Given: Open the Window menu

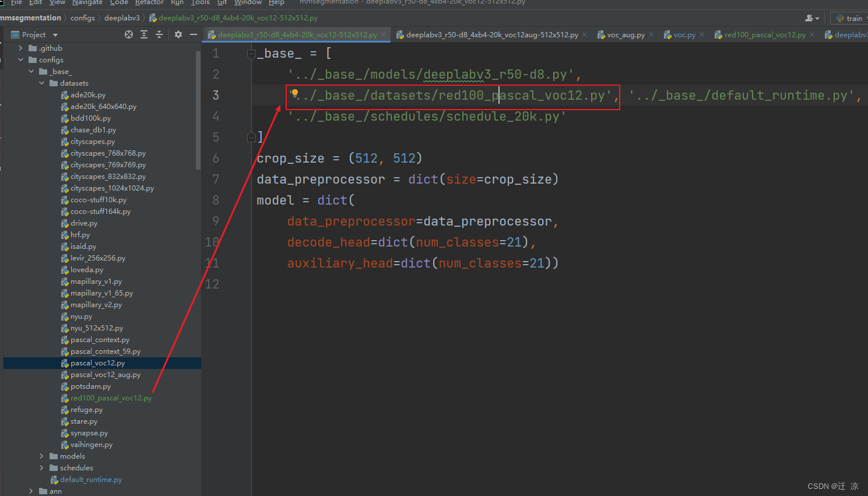Looking at the screenshot, I should coord(248,2).
